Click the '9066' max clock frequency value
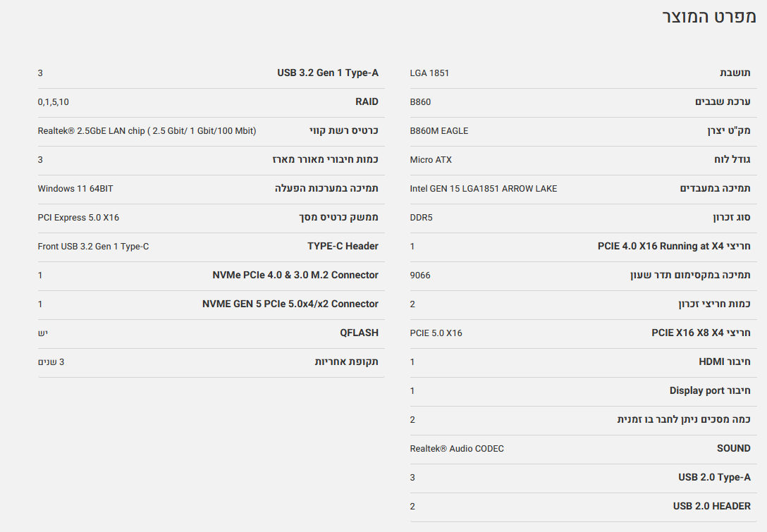The image size is (767, 532). click(x=420, y=276)
